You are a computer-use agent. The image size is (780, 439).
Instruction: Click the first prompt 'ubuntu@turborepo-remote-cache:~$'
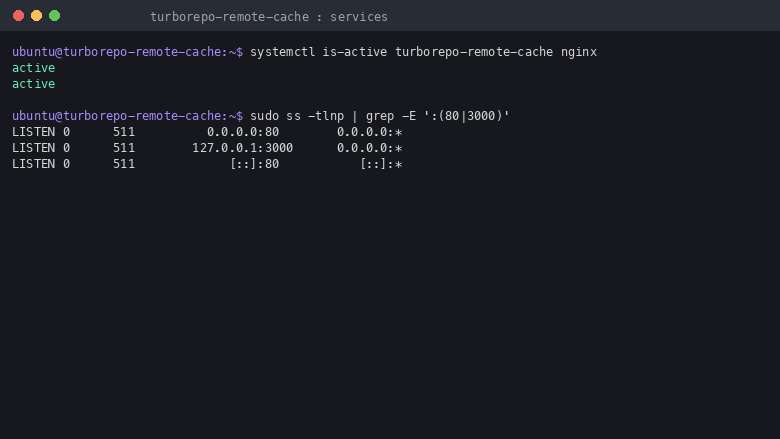[127, 52]
